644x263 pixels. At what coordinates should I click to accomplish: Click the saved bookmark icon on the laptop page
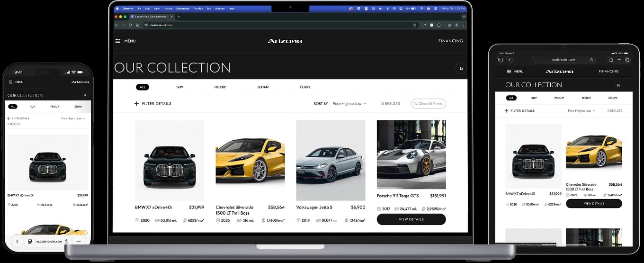point(461,68)
